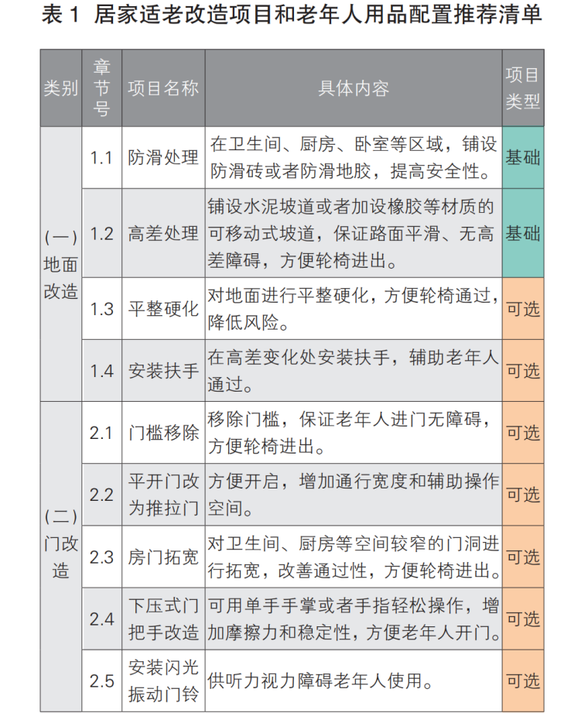Click the orange 可选 cell in row 2.5
This screenshot has width=588, height=713.
522,680
